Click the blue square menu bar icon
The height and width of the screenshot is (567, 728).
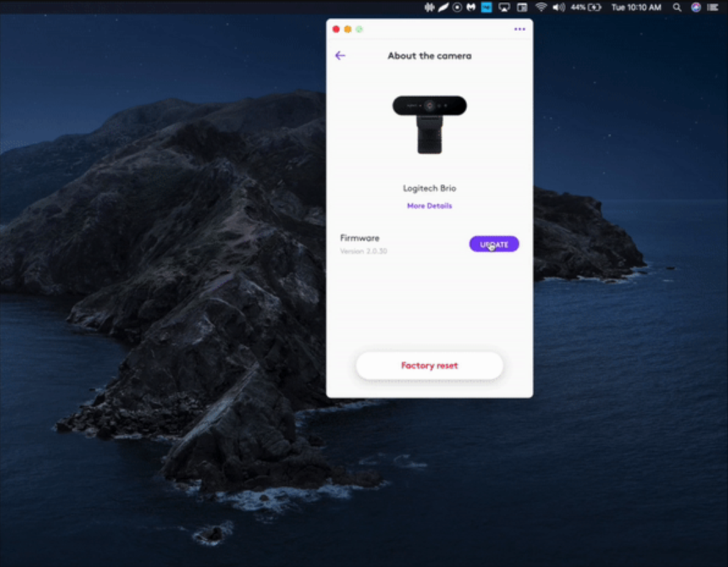(487, 7)
